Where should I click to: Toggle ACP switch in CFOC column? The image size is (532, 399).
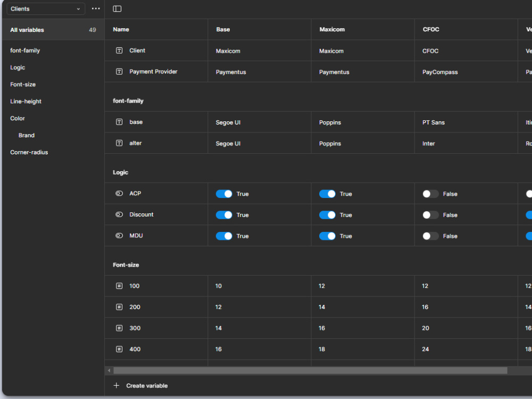click(430, 194)
